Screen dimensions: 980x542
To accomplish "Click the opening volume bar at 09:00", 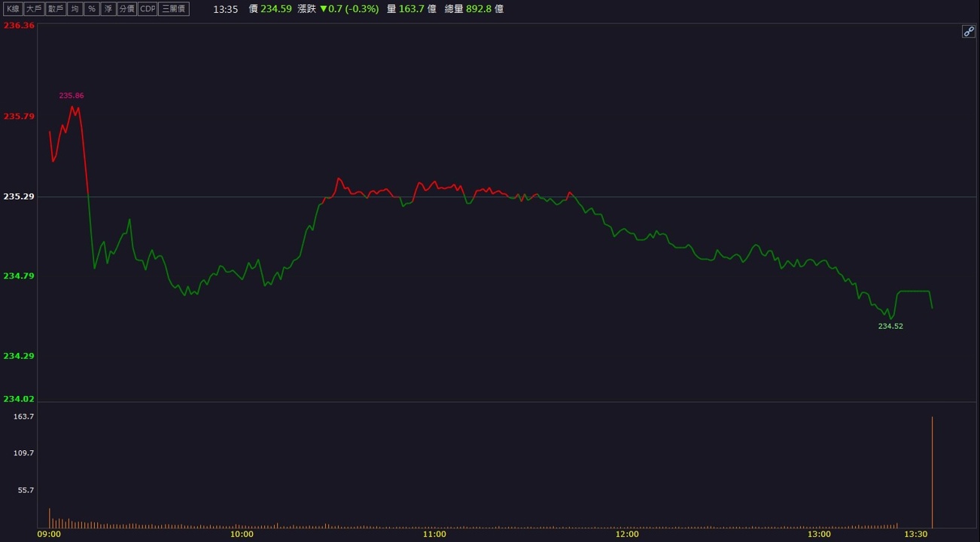I will click(50, 518).
